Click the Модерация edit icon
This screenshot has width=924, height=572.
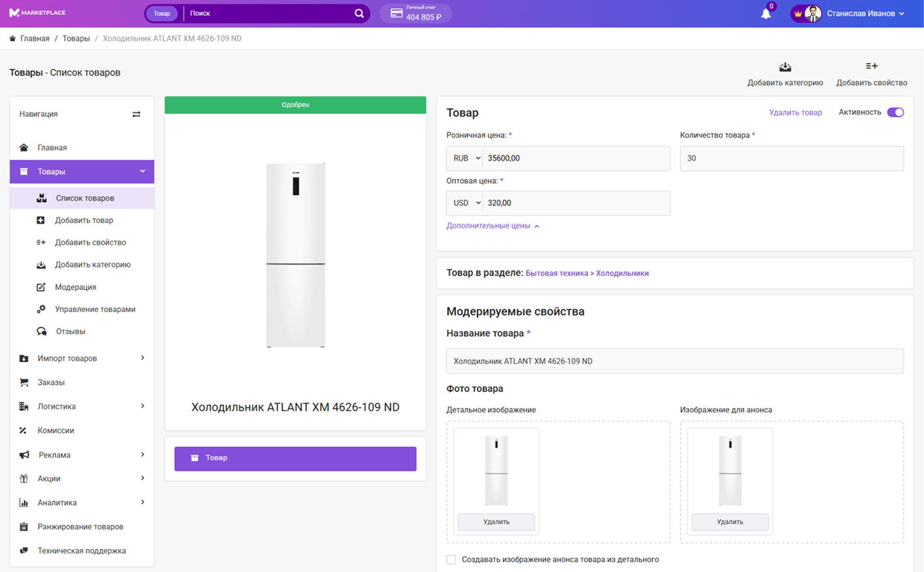pos(41,287)
